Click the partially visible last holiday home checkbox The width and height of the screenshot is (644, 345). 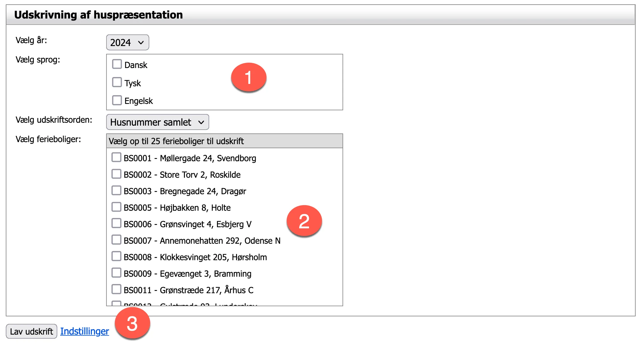pos(116,303)
